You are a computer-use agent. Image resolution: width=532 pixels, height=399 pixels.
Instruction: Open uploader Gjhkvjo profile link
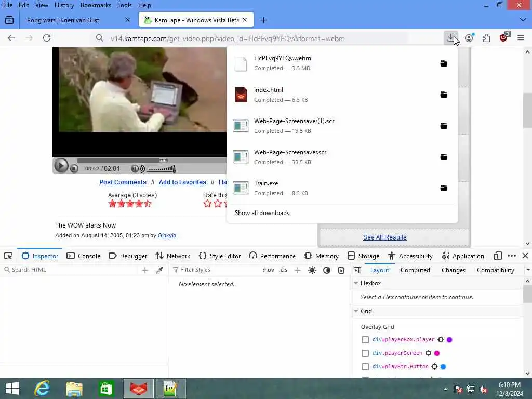coord(167,235)
